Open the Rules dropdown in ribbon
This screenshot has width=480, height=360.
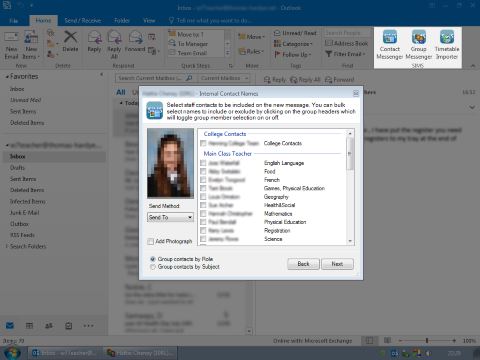(x=251, y=51)
